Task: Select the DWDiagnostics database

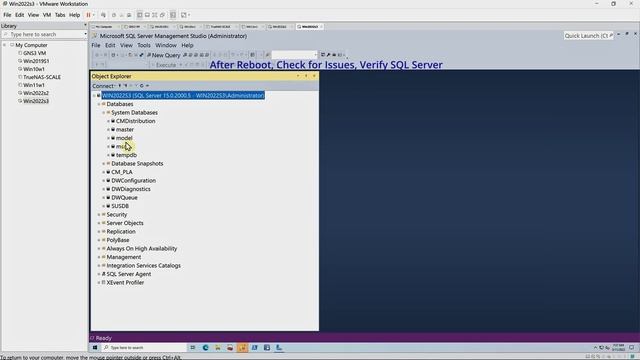Action: [x=131, y=189]
